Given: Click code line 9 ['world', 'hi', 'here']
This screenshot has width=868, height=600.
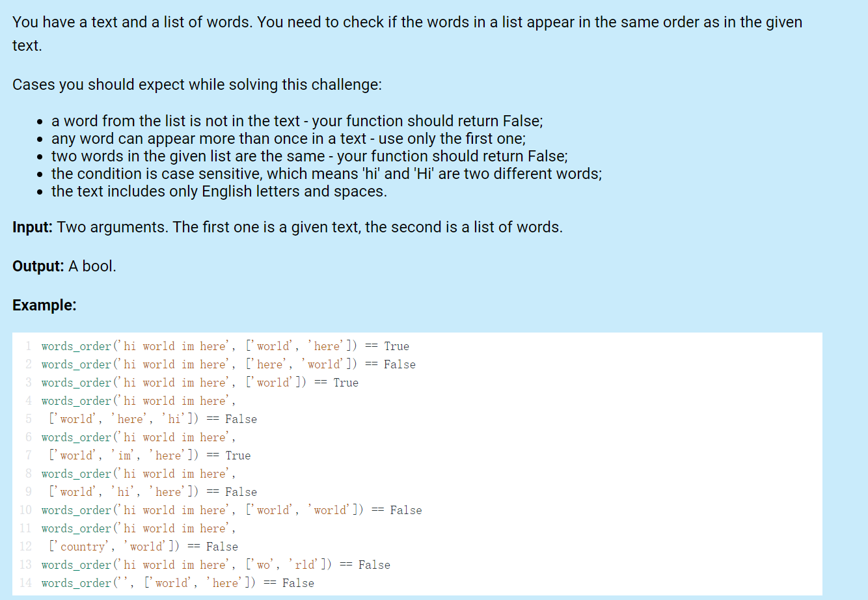Looking at the screenshot, I should tap(153, 492).
